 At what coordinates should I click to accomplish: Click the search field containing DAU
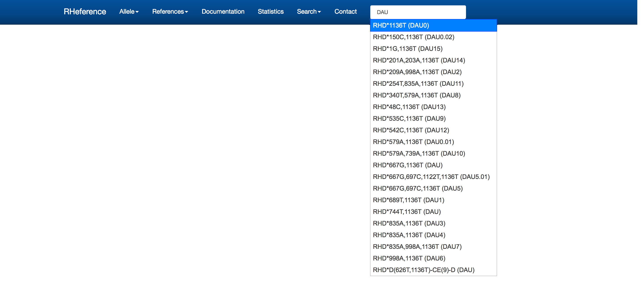coord(418,12)
